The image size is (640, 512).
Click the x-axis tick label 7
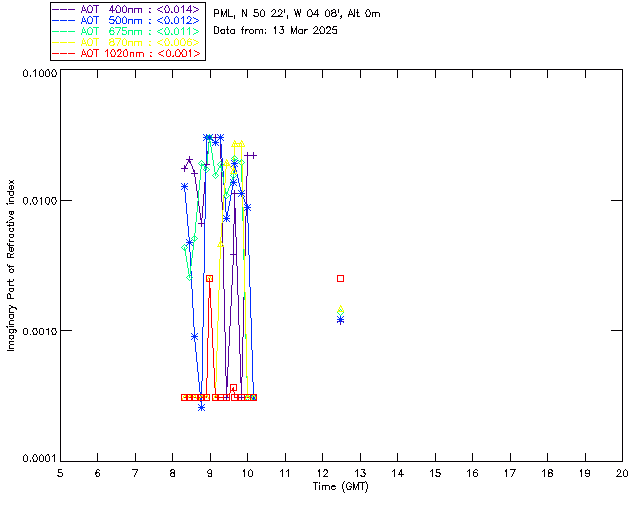pos(135,473)
